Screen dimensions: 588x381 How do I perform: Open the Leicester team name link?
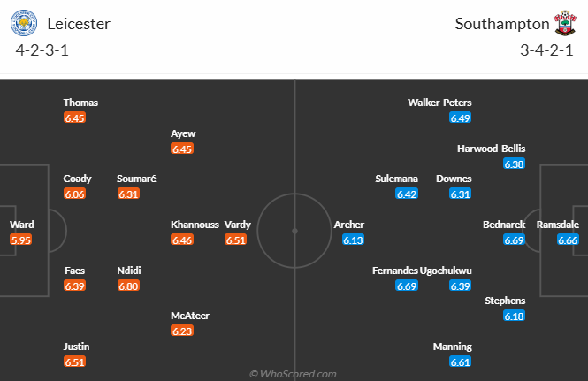(x=79, y=24)
